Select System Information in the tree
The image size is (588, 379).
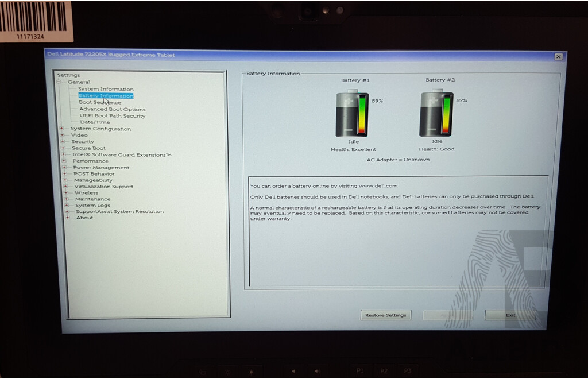pyautogui.click(x=106, y=89)
